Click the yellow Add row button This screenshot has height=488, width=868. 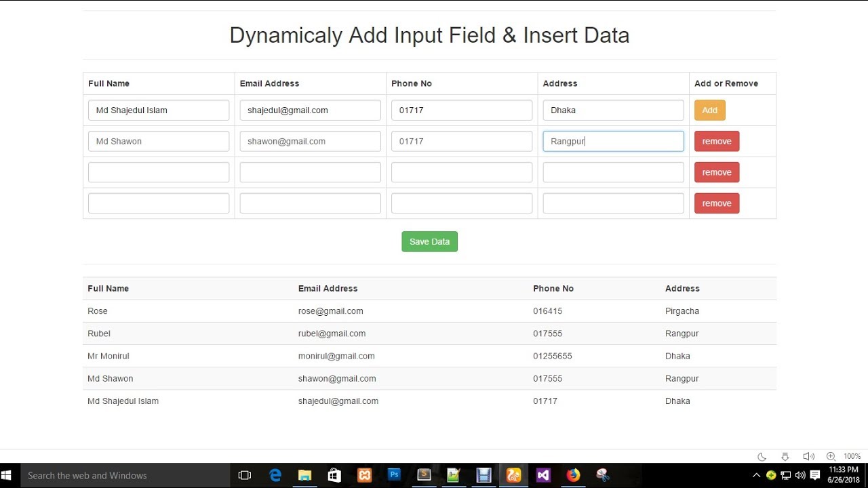pos(709,110)
